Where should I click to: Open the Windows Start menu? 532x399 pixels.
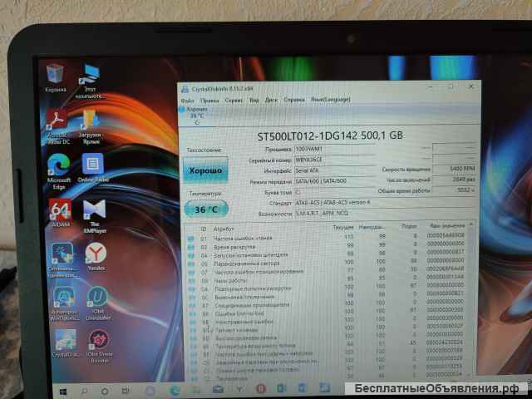(63, 392)
